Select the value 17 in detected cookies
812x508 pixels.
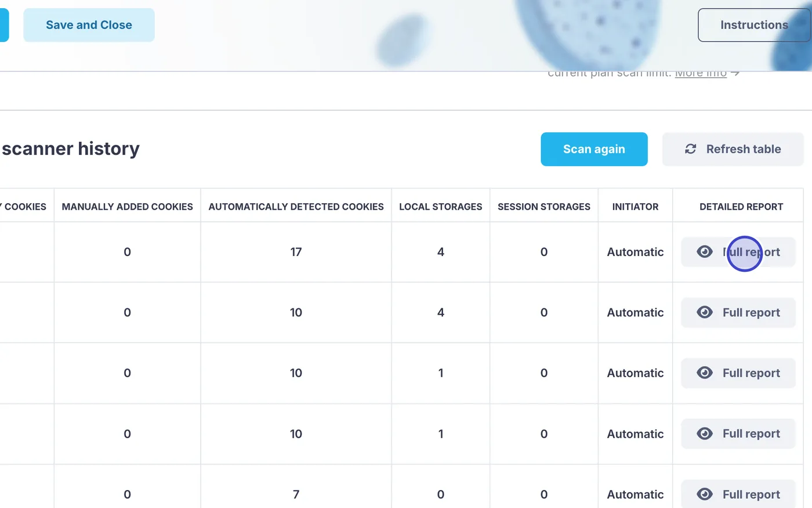click(296, 252)
